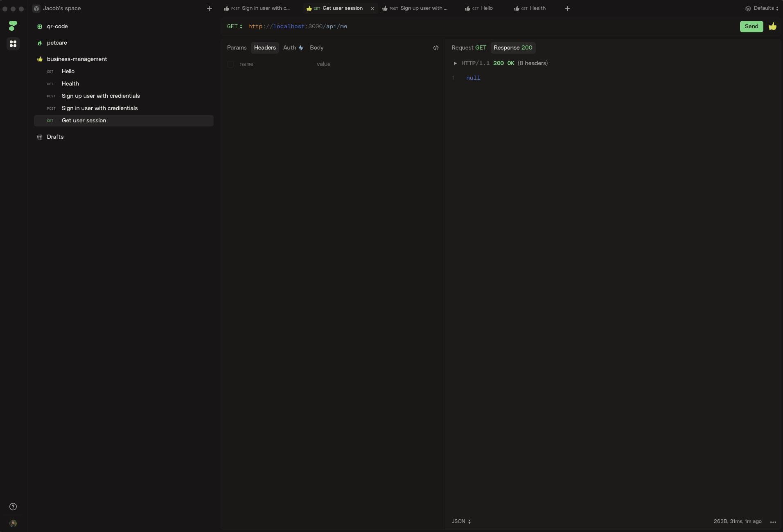Image resolution: width=783 pixels, height=532 pixels.
Task: Collapse the business-management collection
Action: [77, 59]
